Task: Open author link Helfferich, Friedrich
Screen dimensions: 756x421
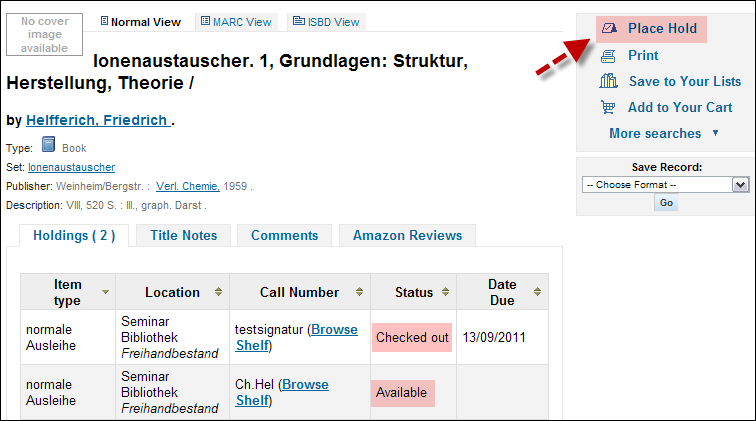Action: tap(97, 121)
